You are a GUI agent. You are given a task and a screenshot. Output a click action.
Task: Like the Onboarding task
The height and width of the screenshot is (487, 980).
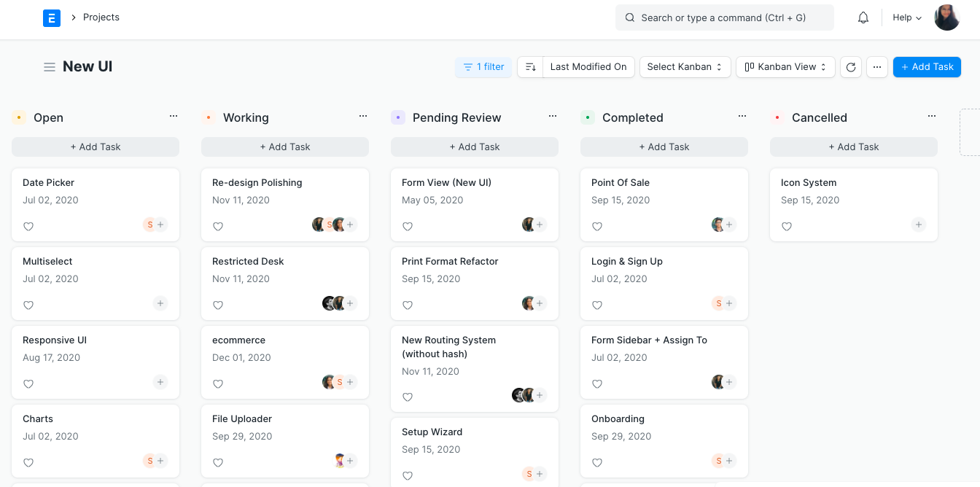pos(597,463)
